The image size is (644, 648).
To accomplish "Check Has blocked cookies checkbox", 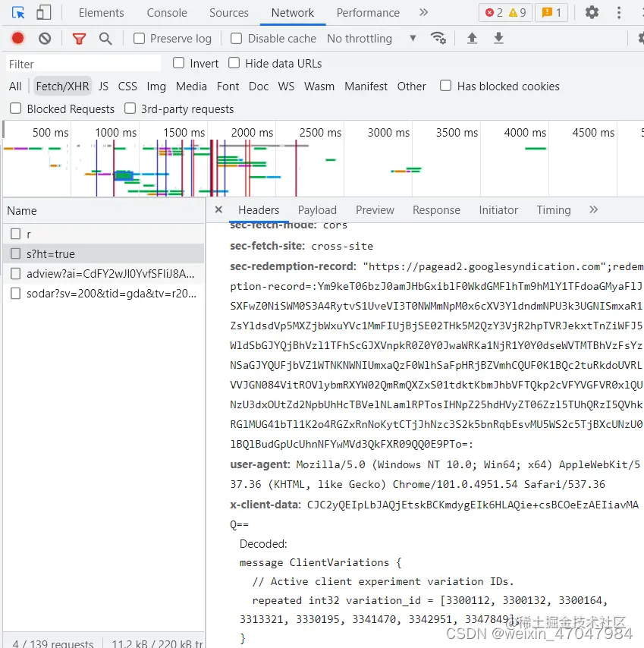I will pyautogui.click(x=445, y=86).
